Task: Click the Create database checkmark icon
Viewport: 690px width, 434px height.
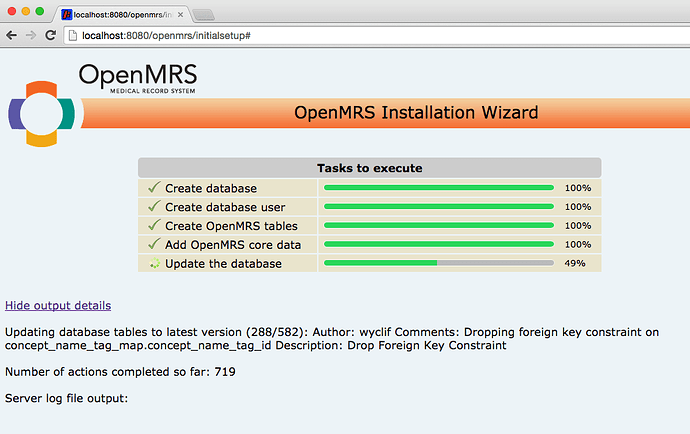Action: click(154, 188)
